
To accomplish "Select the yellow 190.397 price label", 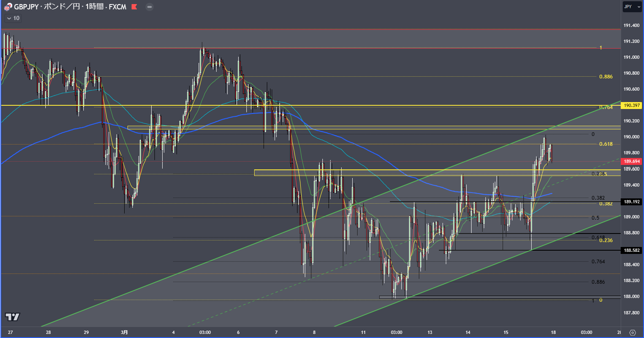I will click(x=631, y=105).
